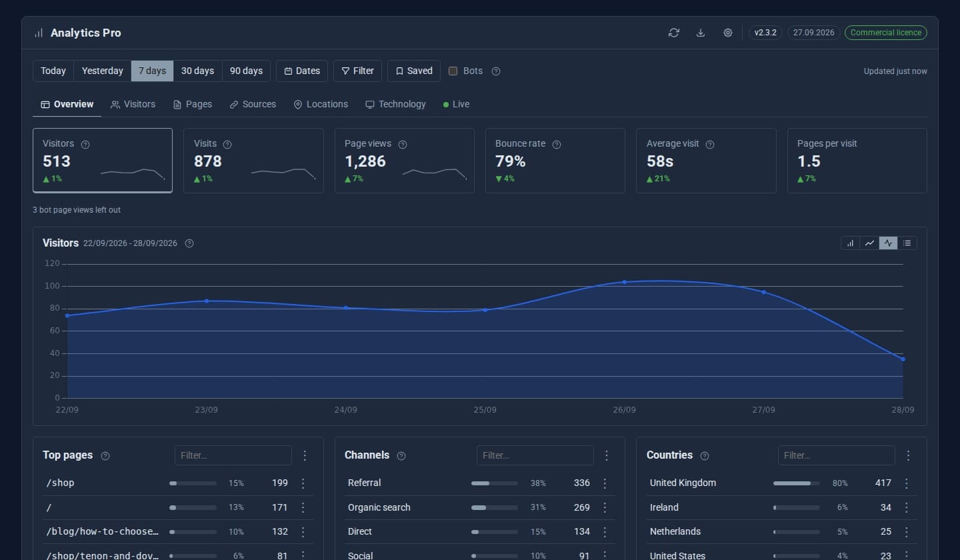
Task: Switch chart to bar graph view
Action: coord(851,243)
